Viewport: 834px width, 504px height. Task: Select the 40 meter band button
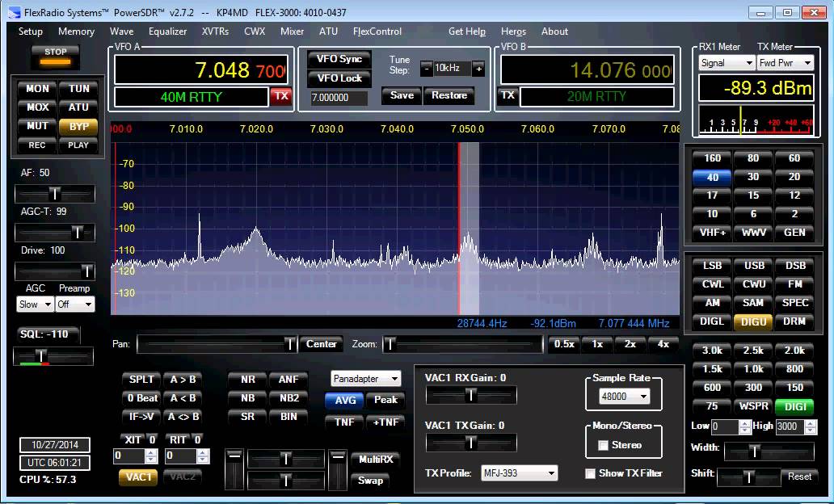coord(712,177)
